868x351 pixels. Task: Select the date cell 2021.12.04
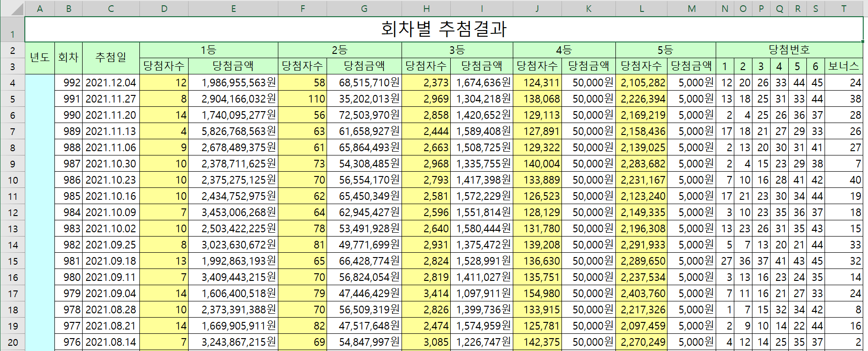coord(111,83)
